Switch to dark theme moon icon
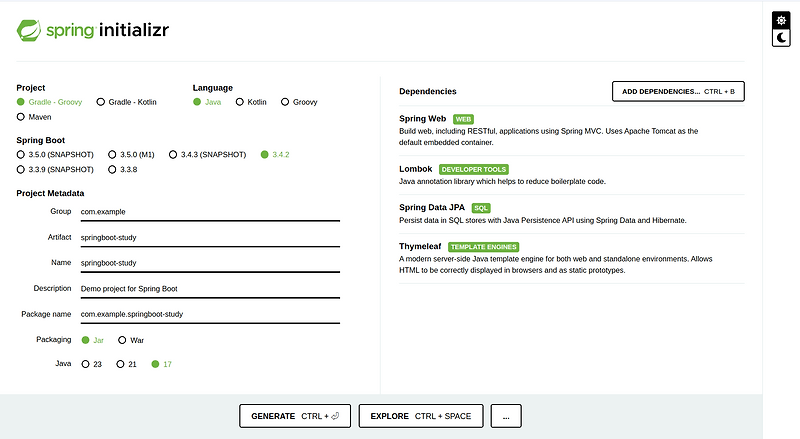 point(781,38)
